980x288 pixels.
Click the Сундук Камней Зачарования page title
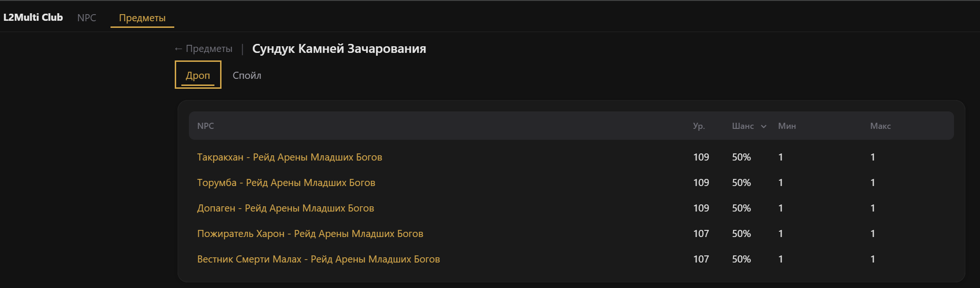339,49
